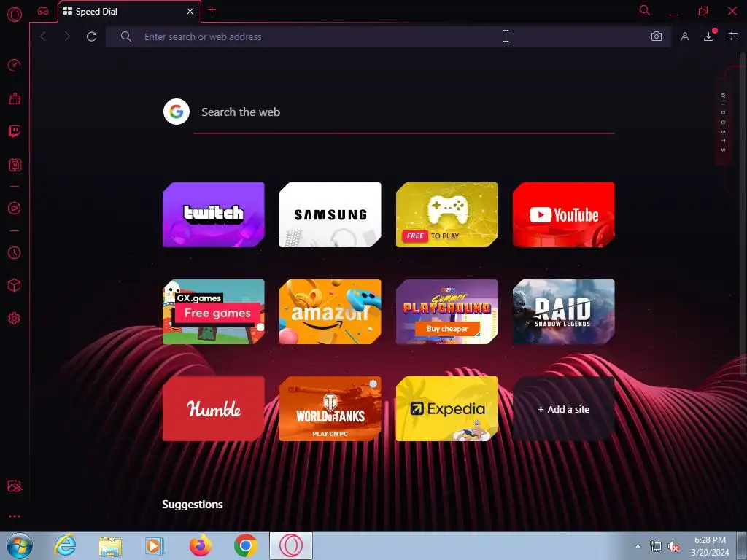Expand the Widgets side panel
This screenshot has width=747, height=560.
point(723,122)
